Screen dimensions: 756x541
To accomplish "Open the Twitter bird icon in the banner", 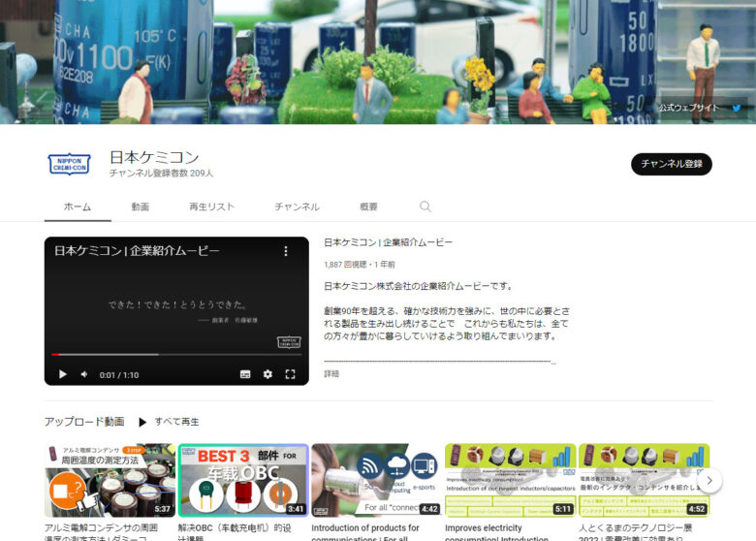I will (737, 108).
